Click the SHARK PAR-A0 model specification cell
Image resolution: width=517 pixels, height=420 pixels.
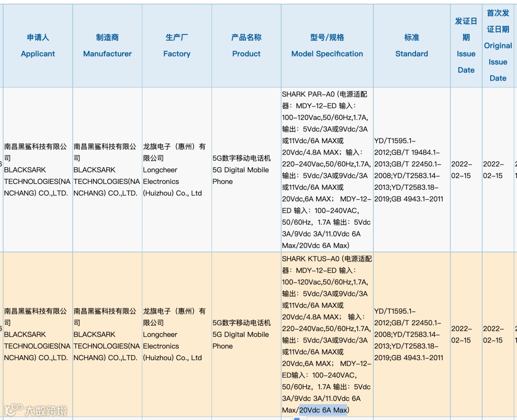[x=327, y=170]
